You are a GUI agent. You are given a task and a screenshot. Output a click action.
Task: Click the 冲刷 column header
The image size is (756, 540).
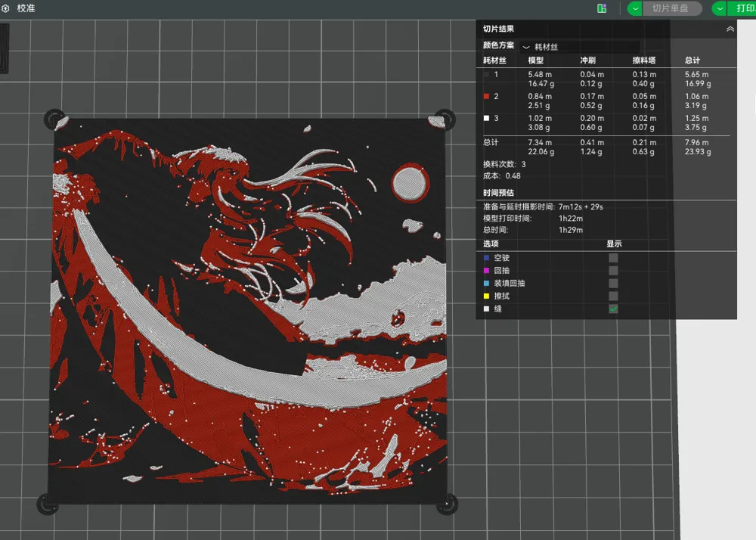587,61
